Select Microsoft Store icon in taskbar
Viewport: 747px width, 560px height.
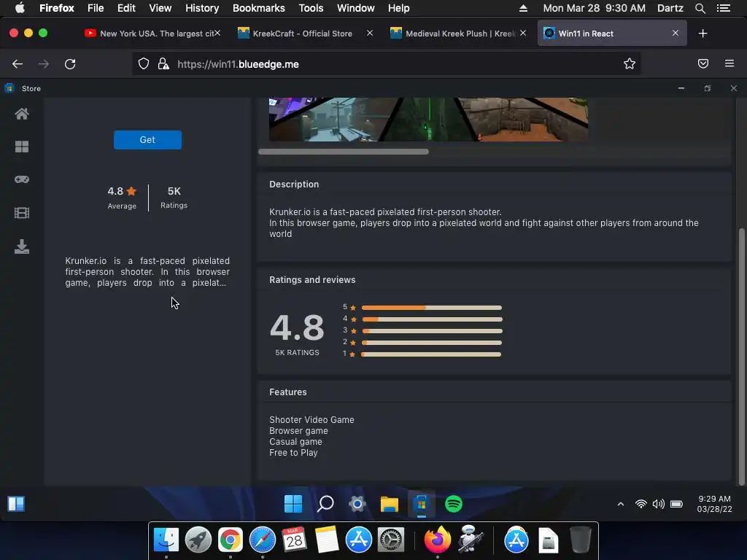421,504
